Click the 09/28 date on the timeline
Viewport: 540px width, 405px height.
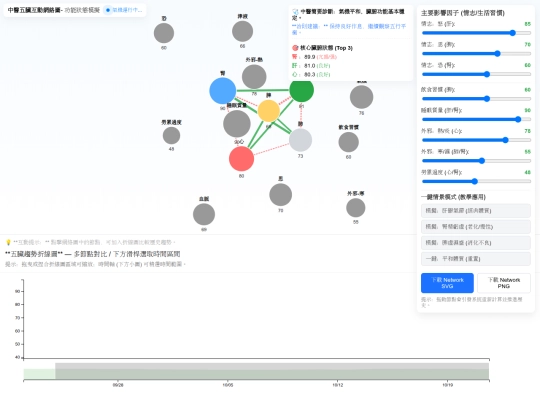[118, 385]
